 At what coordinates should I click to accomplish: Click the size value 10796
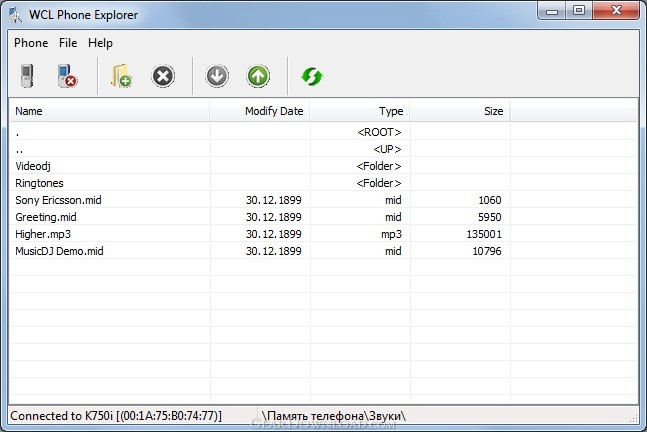[487, 251]
